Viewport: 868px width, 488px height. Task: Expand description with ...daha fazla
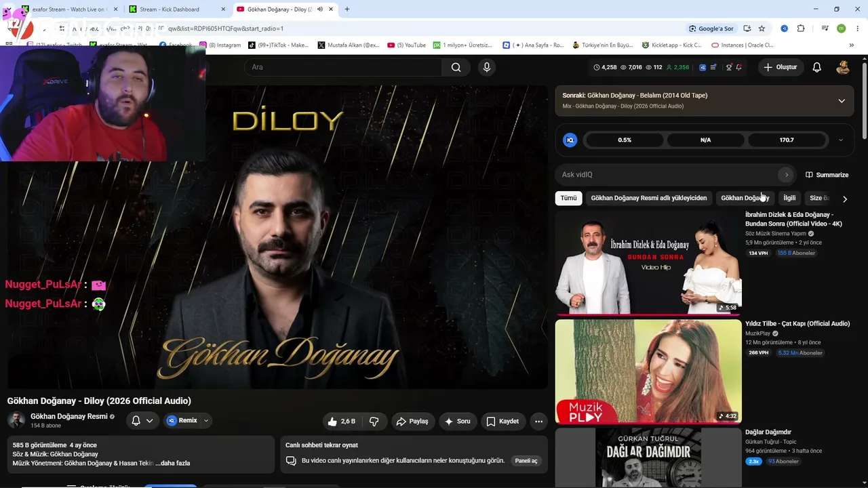pos(173,464)
